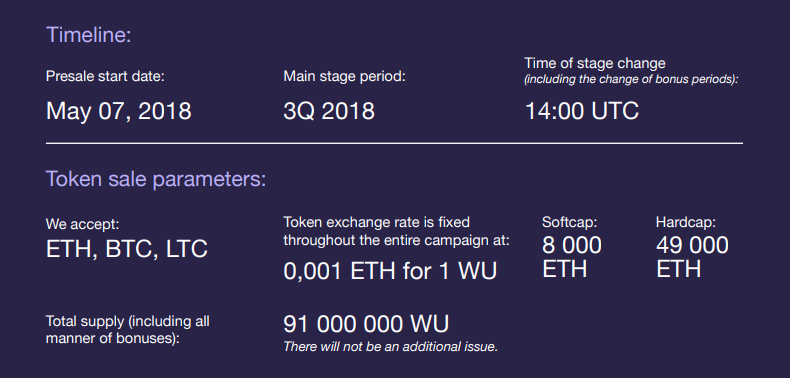Click the 3Q 2018 value
Viewport: 790px width, 378px height.
329,111
